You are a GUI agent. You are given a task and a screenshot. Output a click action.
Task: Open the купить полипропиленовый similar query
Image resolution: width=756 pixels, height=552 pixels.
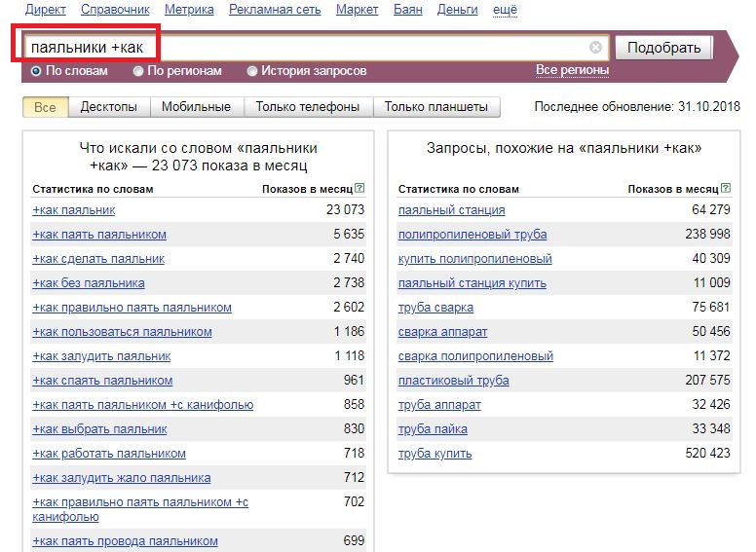[474, 259]
